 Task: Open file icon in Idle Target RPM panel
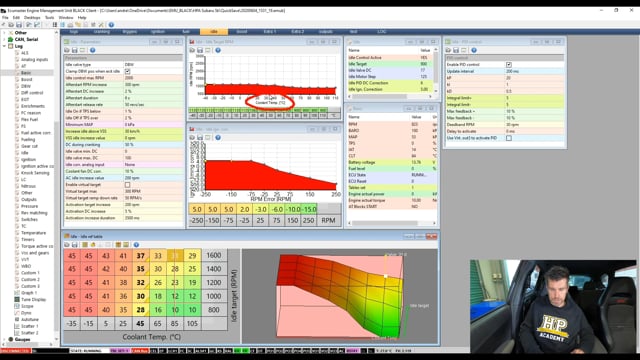[x=192, y=50]
